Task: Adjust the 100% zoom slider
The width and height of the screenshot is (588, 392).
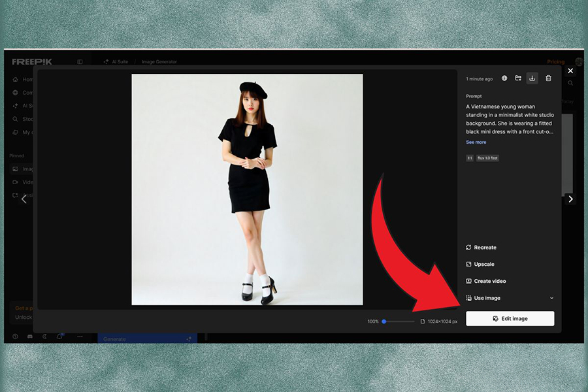Action: (x=399, y=321)
